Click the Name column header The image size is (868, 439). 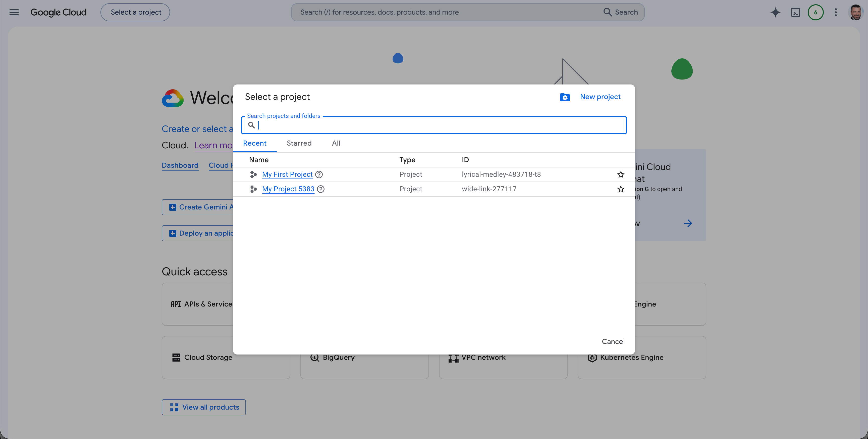point(259,160)
